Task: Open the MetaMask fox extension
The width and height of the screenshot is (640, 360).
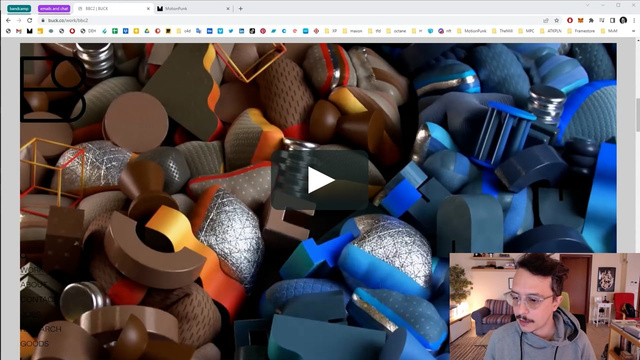Action: [580, 20]
